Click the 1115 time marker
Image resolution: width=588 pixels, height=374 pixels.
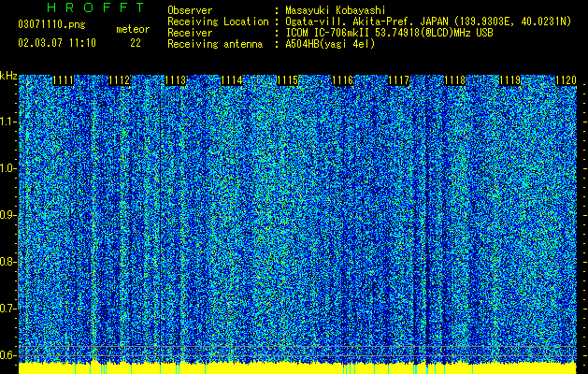point(287,80)
